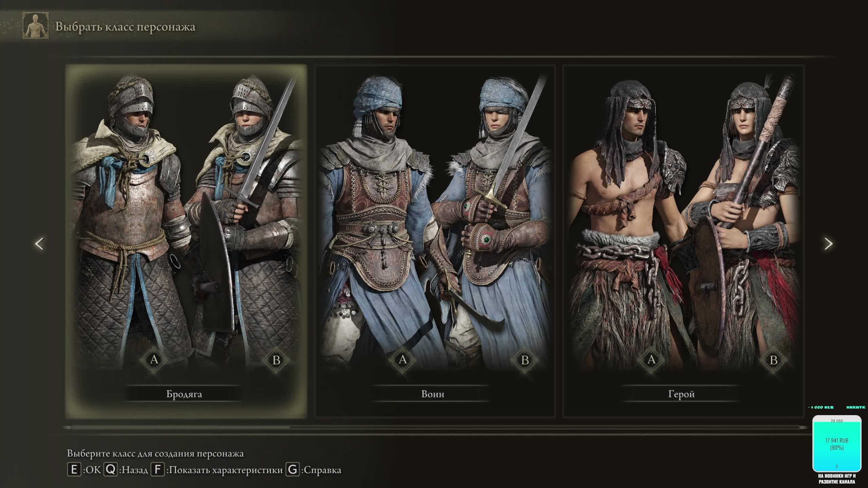Screen dimensions: 868x488
Task: Choose body type B on Воин card
Action: [x=525, y=360]
